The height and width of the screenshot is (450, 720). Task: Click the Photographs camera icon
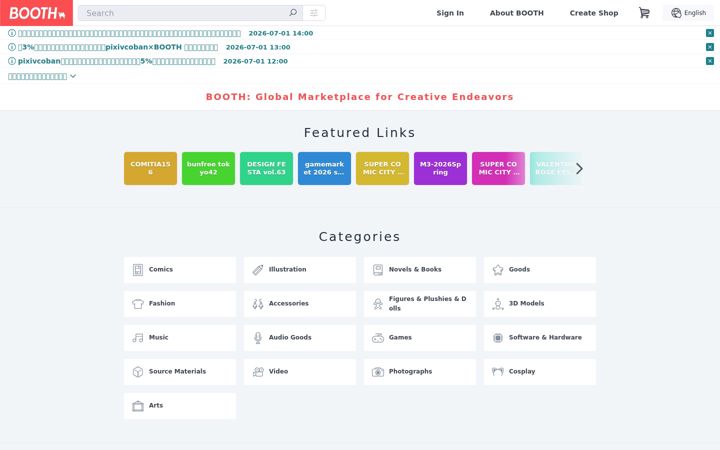[x=378, y=372]
